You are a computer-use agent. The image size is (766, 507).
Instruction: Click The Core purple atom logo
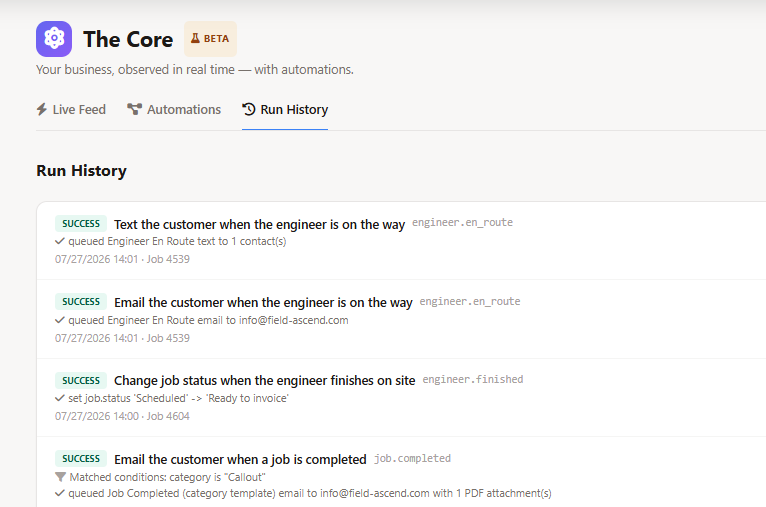pos(54,39)
